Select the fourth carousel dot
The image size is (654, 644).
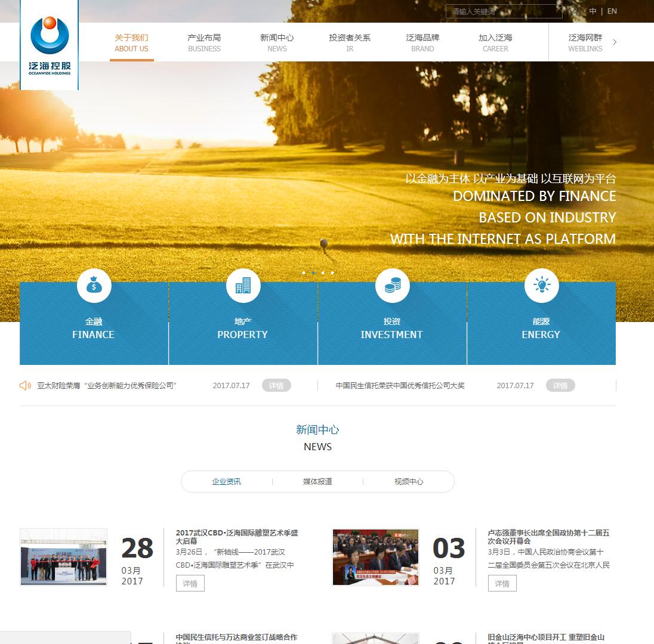[332, 273]
